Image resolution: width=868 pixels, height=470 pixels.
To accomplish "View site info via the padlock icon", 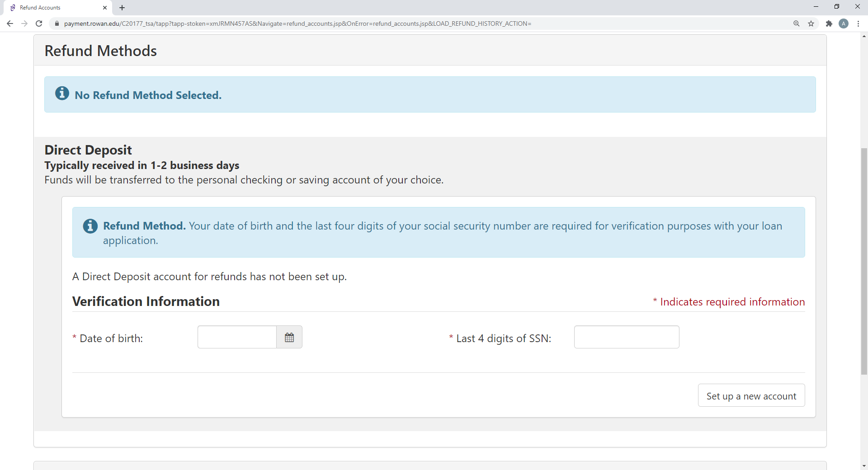I will 57,23.
